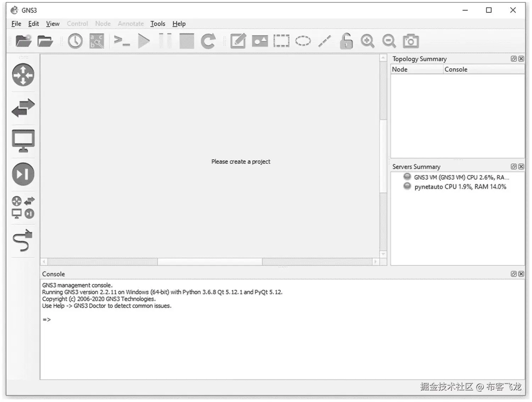Float the Servers Summary panel
Image resolution: width=532 pixels, height=402 pixels.
pos(514,166)
